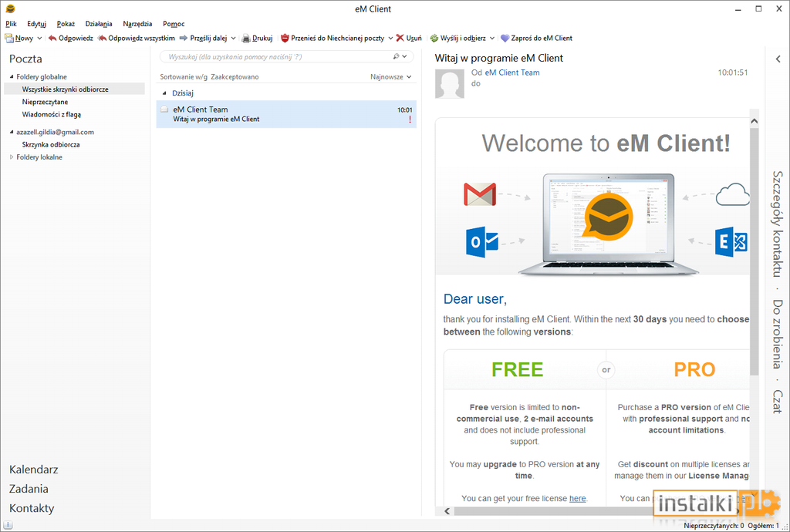Open the Wyślij i odbierz dropdown arrow
This screenshot has width=790, height=532.
coord(491,39)
